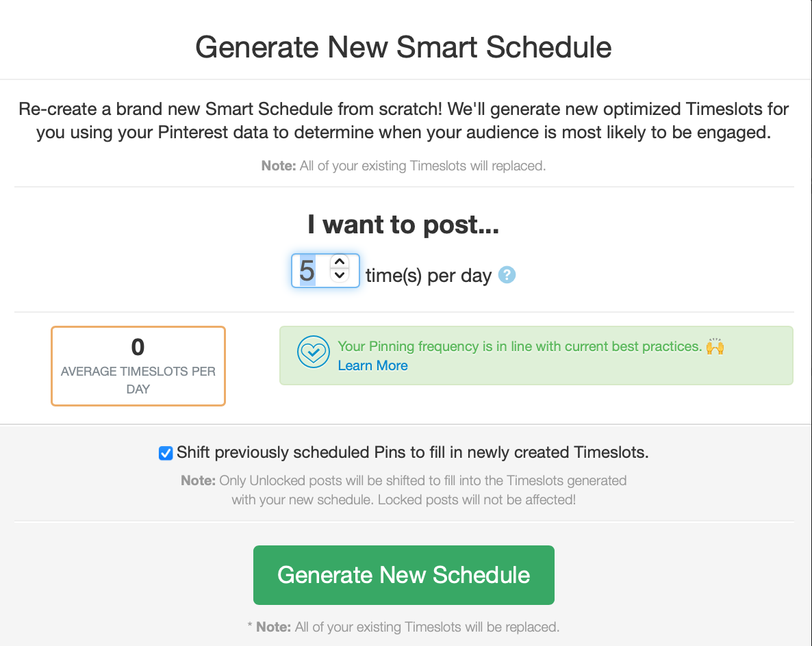The height and width of the screenshot is (646, 812).
Task: Click the Pinning frequency best practices message
Action: pos(520,346)
